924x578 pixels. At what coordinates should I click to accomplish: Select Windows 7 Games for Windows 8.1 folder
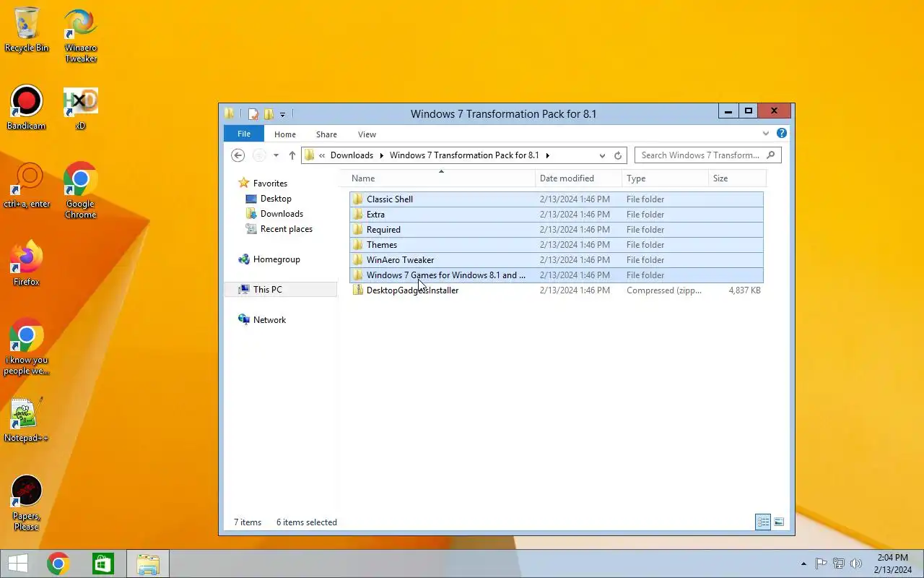556,275
